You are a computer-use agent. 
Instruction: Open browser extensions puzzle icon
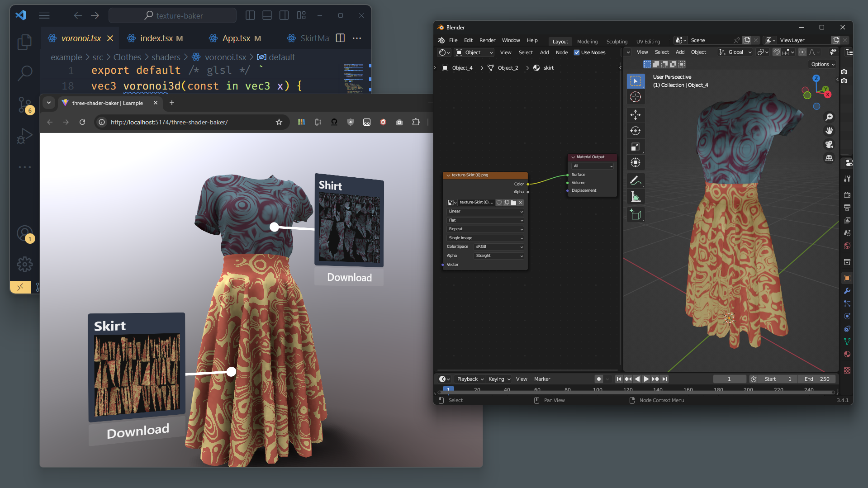tap(416, 122)
